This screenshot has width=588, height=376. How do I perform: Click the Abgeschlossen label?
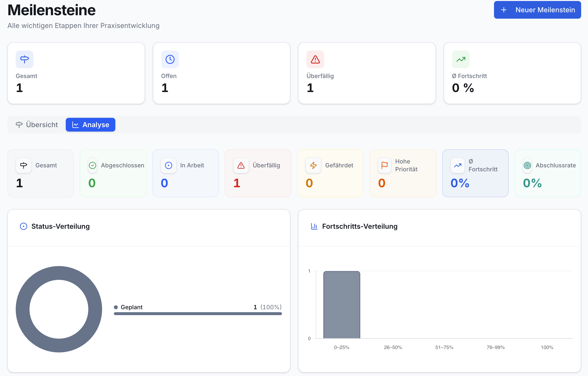[122, 165]
